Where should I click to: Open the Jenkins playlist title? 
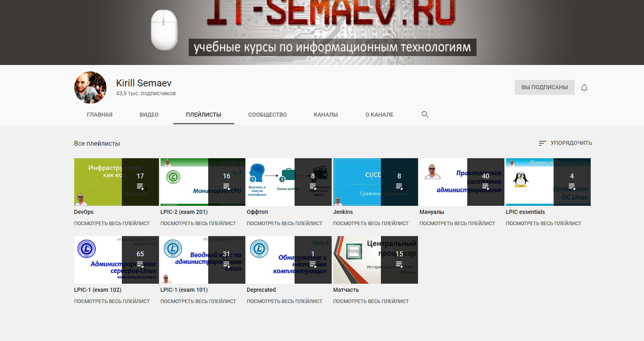343,212
